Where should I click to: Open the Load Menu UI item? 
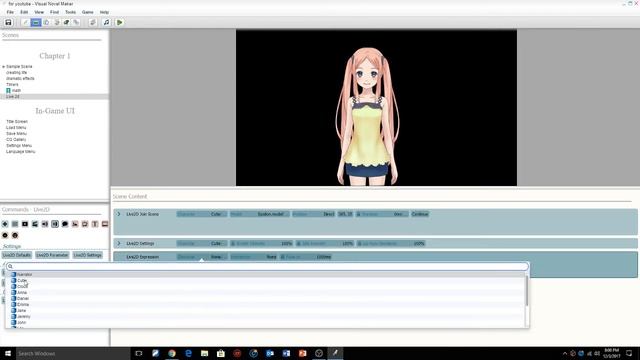point(16,128)
